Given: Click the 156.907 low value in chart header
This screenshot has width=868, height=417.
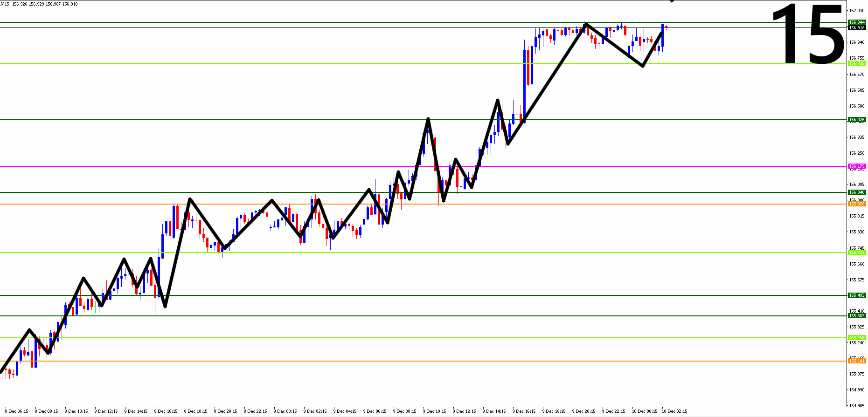Looking at the screenshot, I should click(x=53, y=4).
